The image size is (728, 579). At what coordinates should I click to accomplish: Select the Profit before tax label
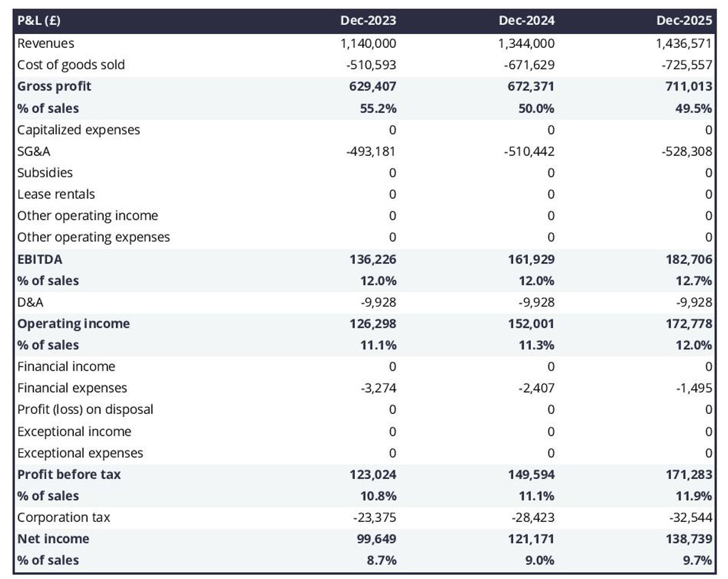69,474
